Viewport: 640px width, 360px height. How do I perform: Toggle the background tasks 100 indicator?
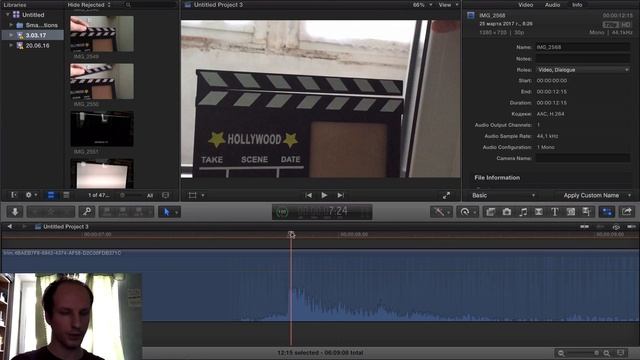[282, 212]
